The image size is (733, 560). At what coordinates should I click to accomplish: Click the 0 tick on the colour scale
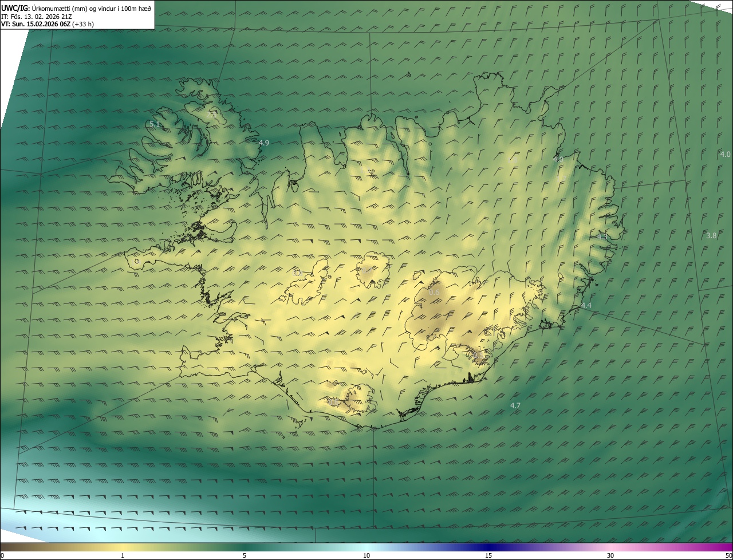click(x=2, y=555)
